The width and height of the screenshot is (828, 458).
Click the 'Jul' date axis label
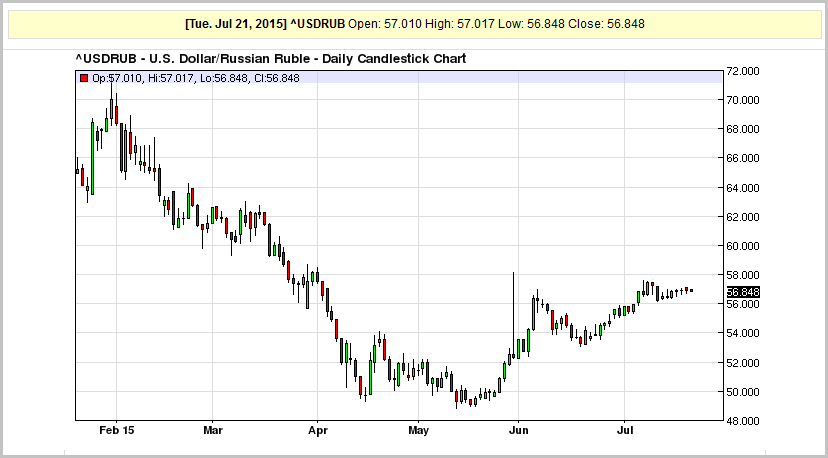624,430
